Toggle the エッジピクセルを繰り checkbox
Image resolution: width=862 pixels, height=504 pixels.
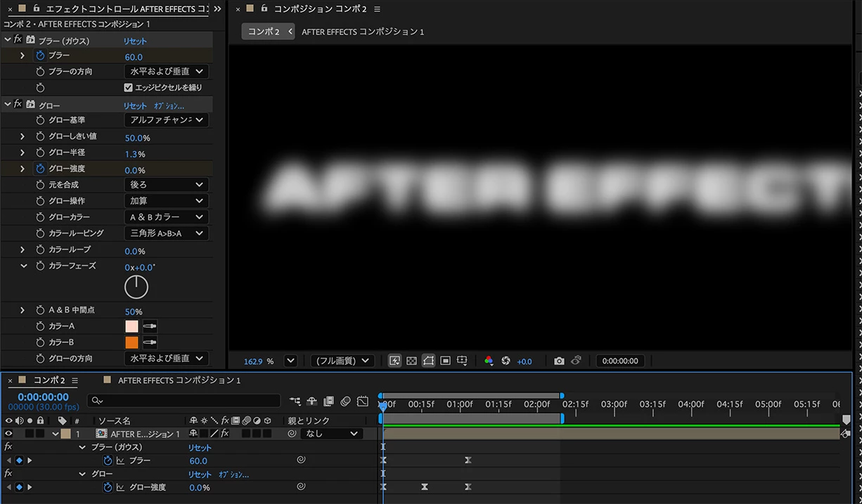pos(128,88)
